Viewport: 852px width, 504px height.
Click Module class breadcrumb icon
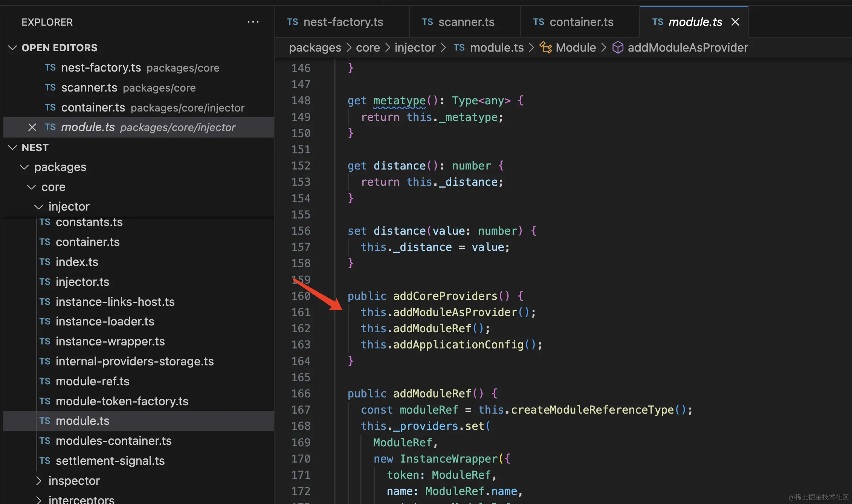click(546, 47)
